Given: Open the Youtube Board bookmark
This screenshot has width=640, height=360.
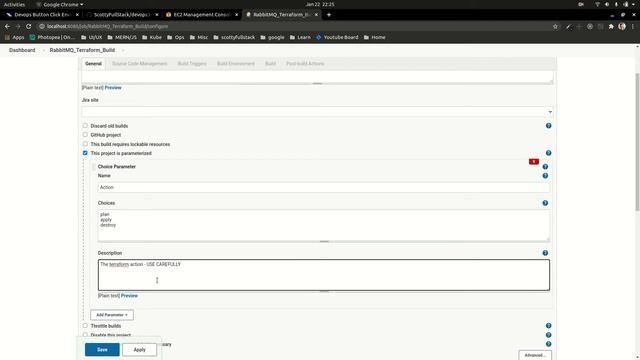Looking at the screenshot, I should 337,37.
